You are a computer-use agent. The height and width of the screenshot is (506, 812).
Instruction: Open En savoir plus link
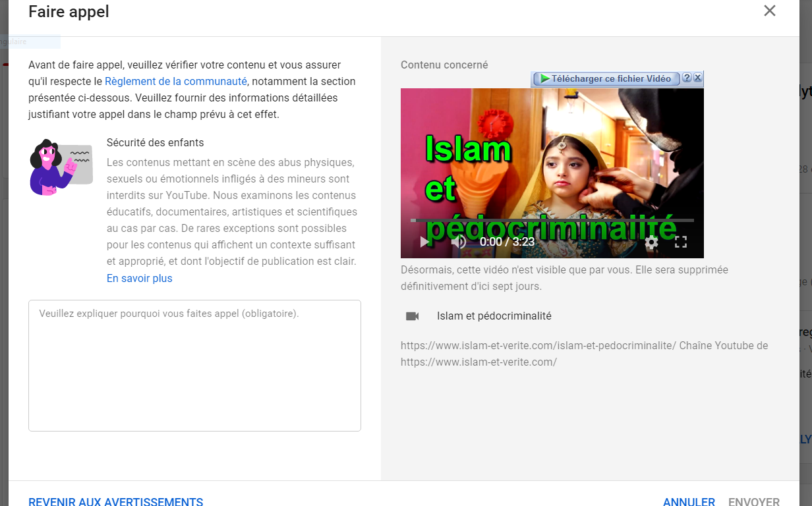pos(139,278)
